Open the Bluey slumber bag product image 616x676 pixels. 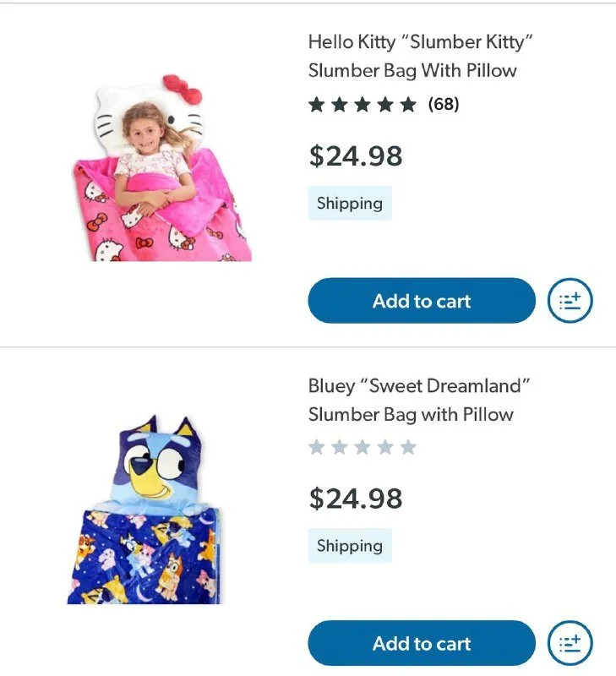click(x=144, y=510)
